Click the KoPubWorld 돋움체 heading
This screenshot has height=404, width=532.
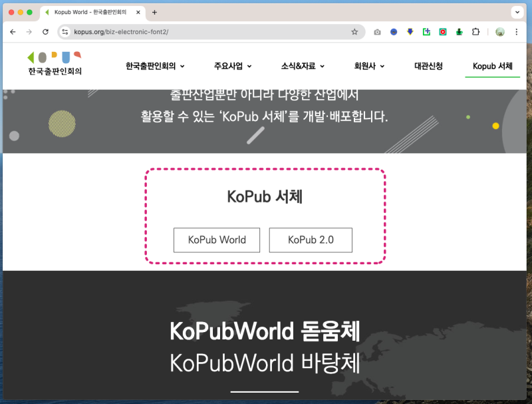[265, 331]
